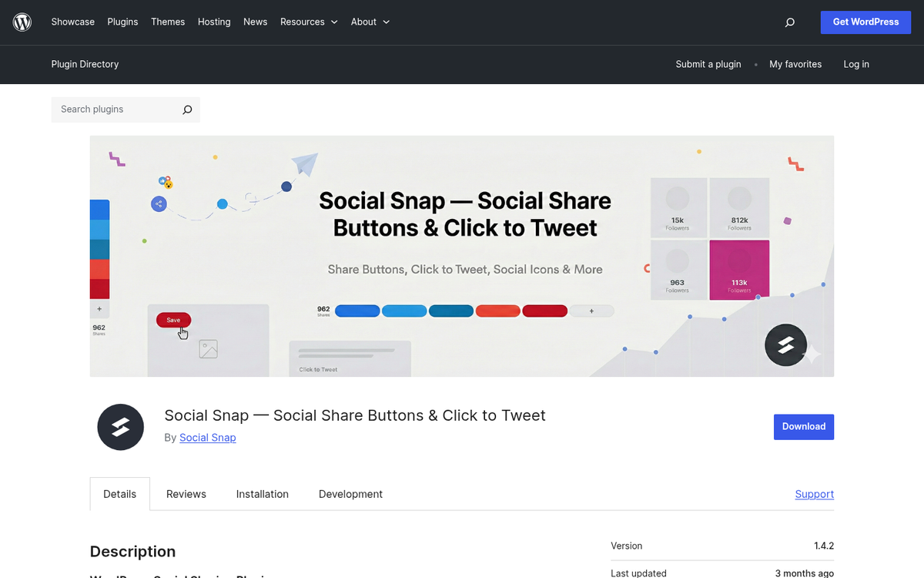Click the Get WordPress button

tap(865, 22)
